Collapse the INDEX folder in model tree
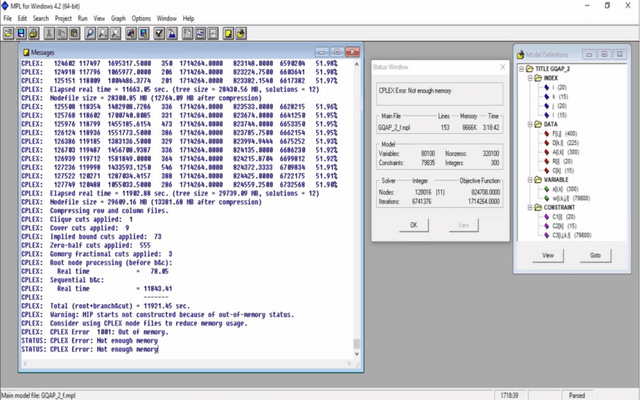This screenshot has width=640, height=400. (528, 78)
